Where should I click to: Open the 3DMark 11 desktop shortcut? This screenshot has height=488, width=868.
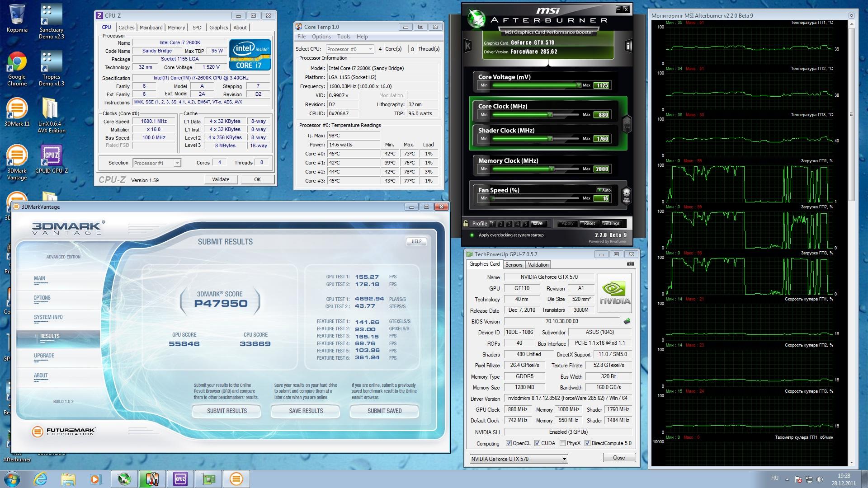tap(17, 113)
